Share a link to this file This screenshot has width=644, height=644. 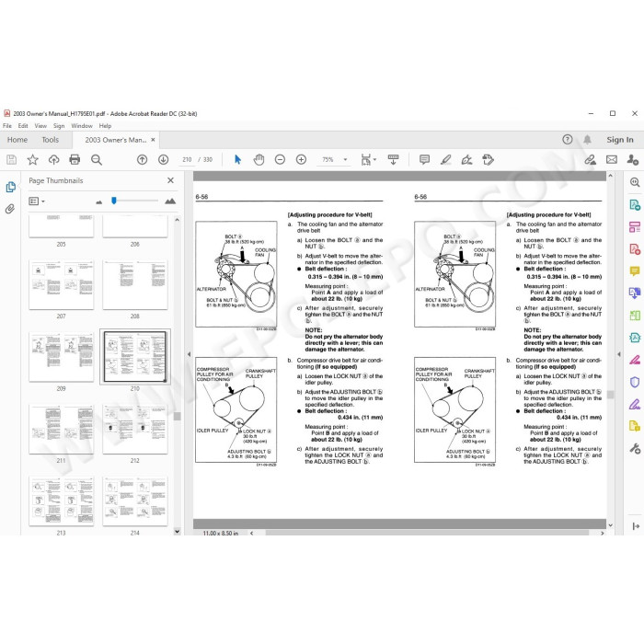click(591, 160)
